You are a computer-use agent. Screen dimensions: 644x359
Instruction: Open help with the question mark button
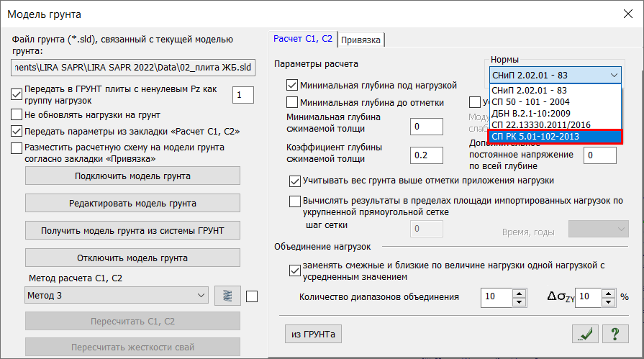pyautogui.click(x=614, y=333)
